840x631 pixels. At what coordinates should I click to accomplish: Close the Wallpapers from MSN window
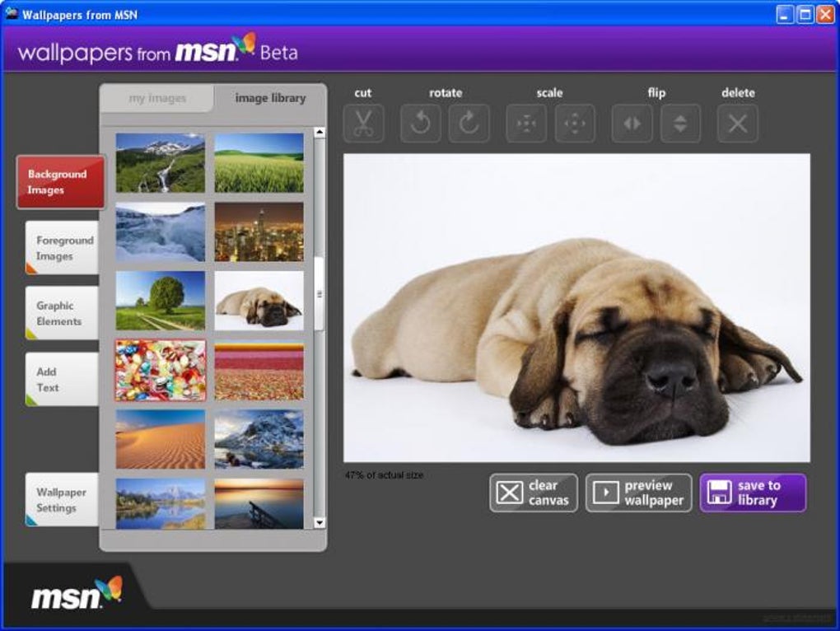(825, 15)
